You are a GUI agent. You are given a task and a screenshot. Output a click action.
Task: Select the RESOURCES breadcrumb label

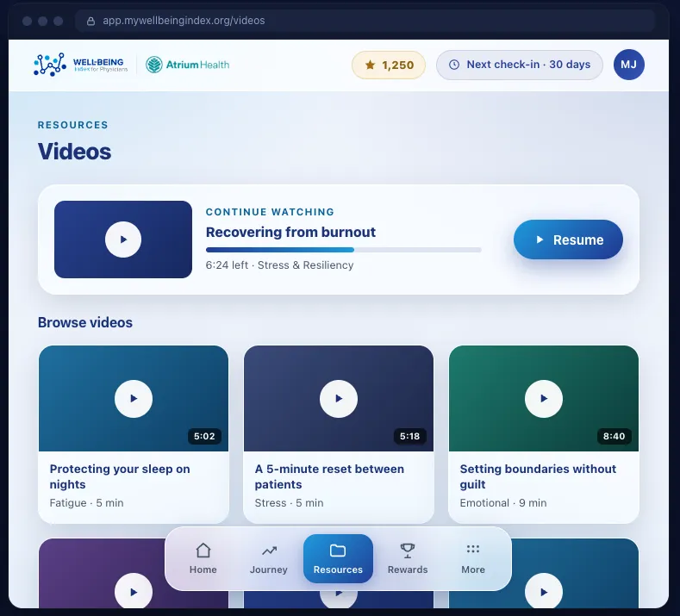(x=73, y=125)
